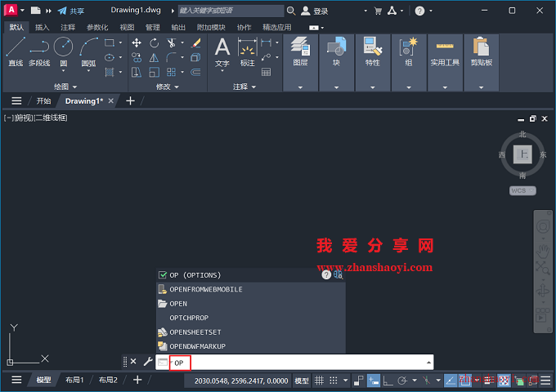Click the 文字 (Text) tool icon
Screen dimensions: 556x392
(222, 51)
